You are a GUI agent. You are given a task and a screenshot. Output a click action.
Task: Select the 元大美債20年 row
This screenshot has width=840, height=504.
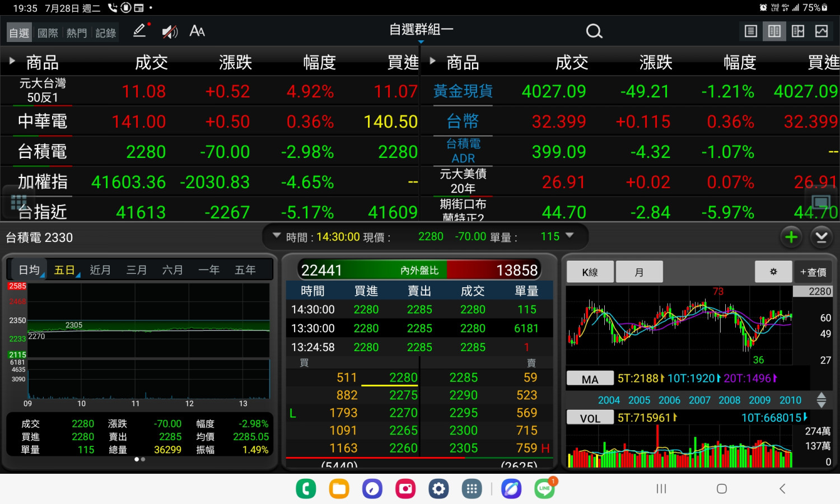pos(631,182)
